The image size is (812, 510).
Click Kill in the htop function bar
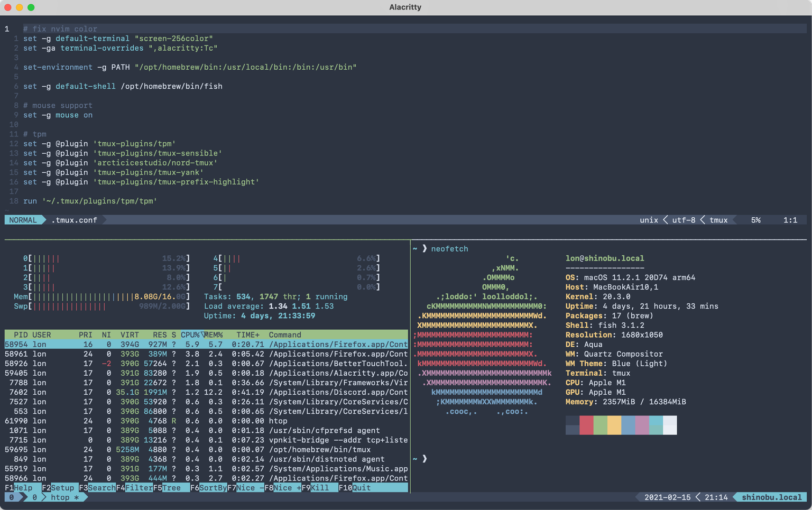(320, 488)
